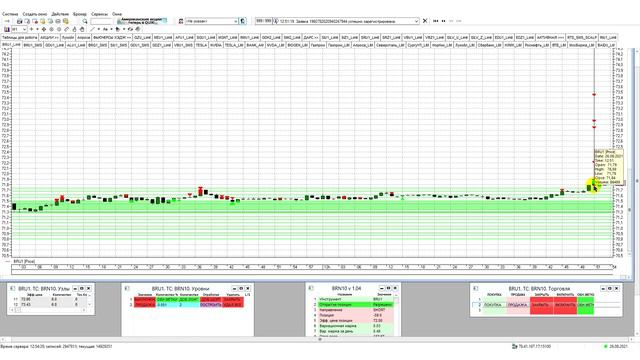Click the save settings floppy icon
This screenshot has height=360, width=640.
[x=19, y=21]
